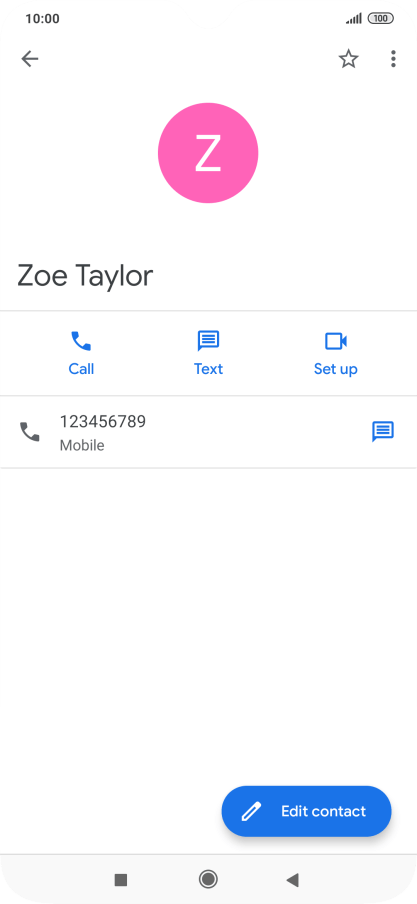The width and height of the screenshot is (417, 904).
Task: Tap the gray phone icon beside 123456789
Action: 30,432
